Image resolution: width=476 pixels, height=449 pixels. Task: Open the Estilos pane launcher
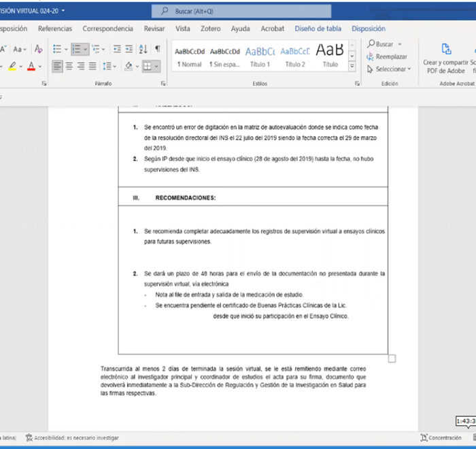click(357, 83)
